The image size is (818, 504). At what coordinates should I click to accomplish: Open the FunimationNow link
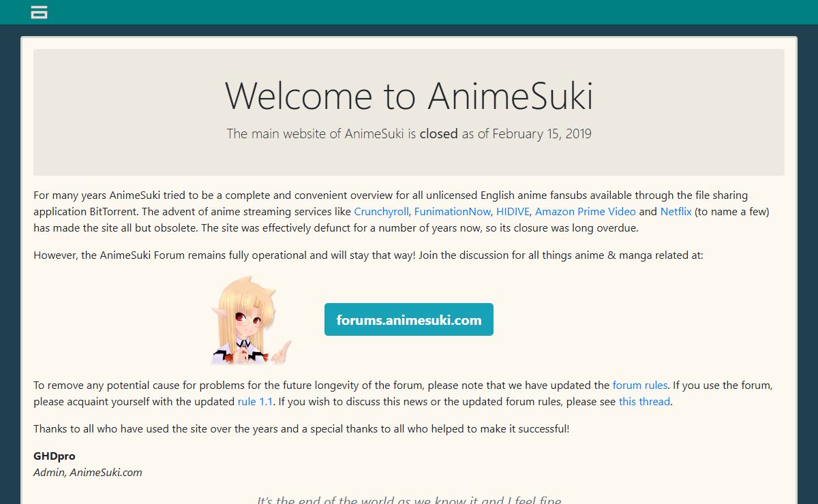(452, 212)
